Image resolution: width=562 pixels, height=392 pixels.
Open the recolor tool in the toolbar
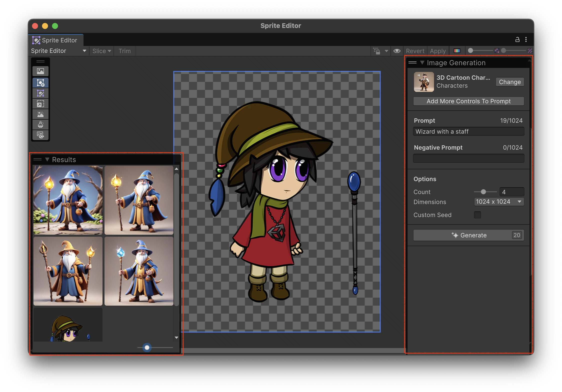pos(40,125)
